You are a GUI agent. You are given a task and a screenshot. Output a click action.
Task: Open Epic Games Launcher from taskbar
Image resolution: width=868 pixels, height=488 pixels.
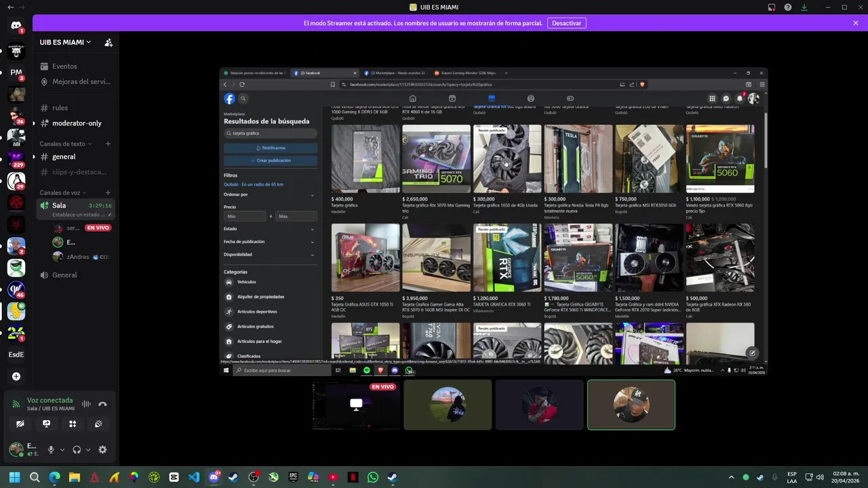click(x=293, y=477)
